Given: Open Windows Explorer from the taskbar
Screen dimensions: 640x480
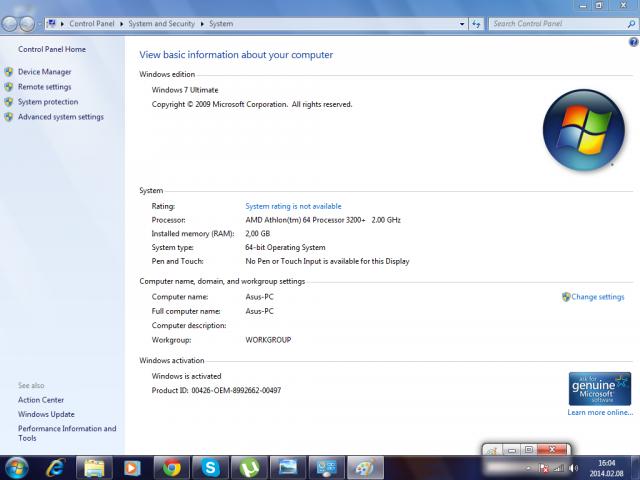Looking at the screenshot, I should [x=94, y=467].
